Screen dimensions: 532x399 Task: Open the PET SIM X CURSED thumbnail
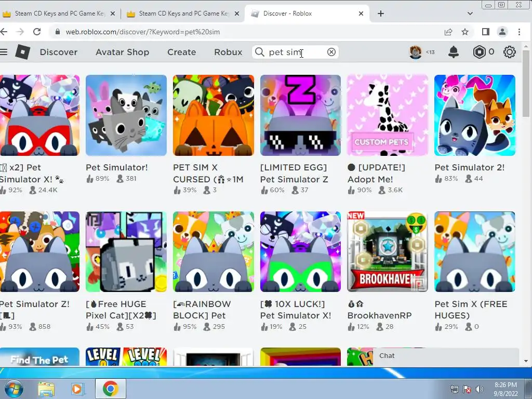click(x=214, y=115)
